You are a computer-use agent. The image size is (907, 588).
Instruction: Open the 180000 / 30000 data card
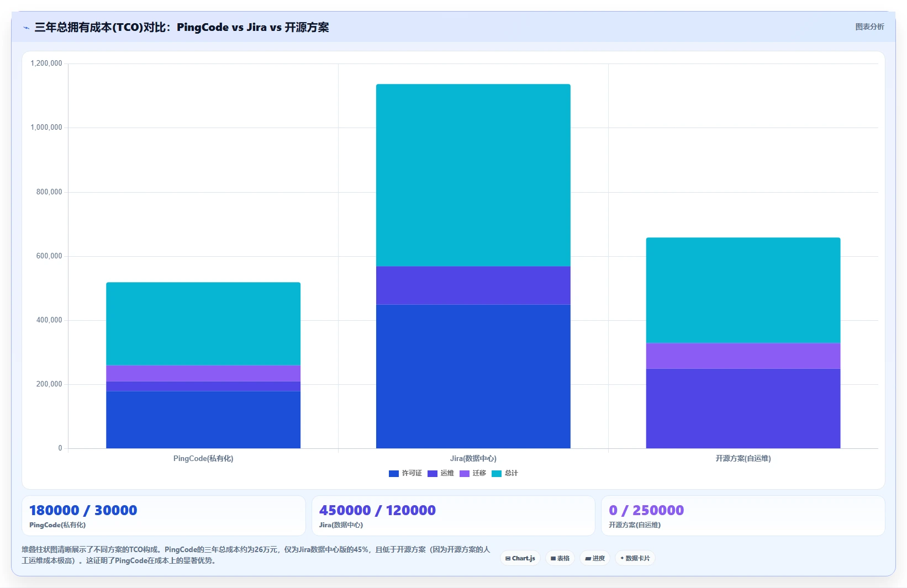164,516
